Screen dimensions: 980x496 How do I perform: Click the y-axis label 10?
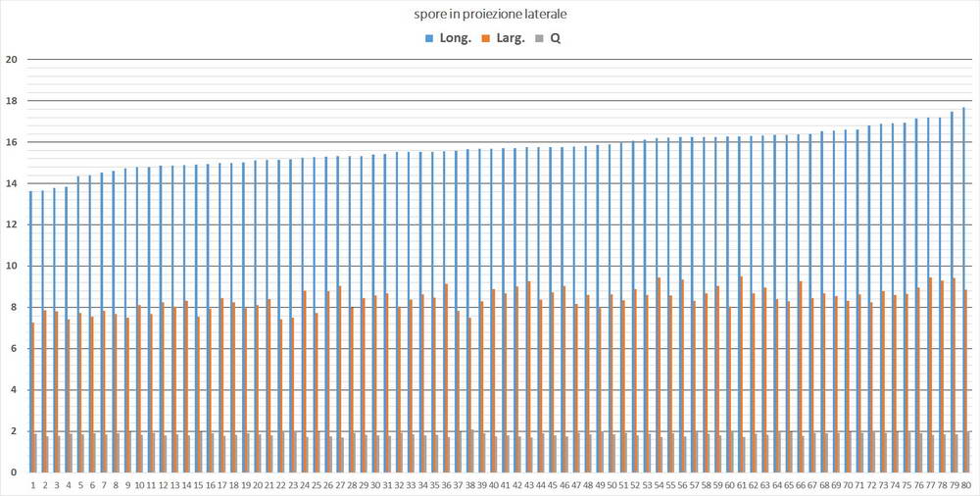[x=10, y=266]
